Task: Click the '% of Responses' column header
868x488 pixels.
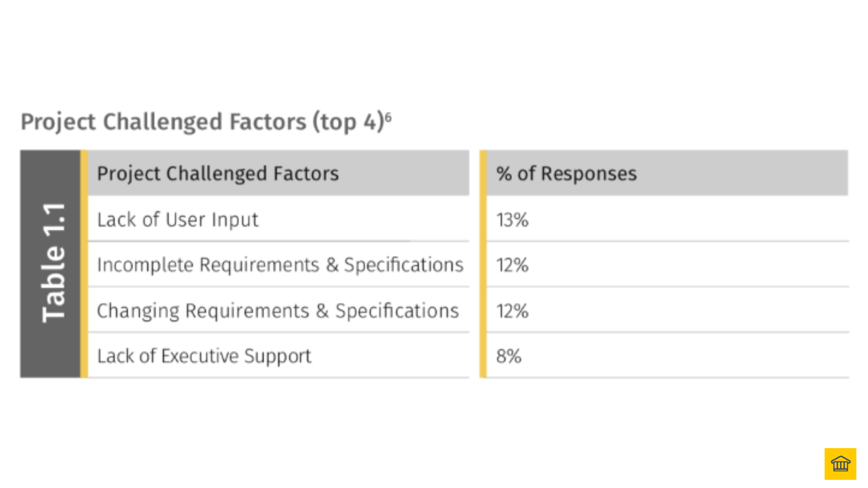Action: (566, 174)
